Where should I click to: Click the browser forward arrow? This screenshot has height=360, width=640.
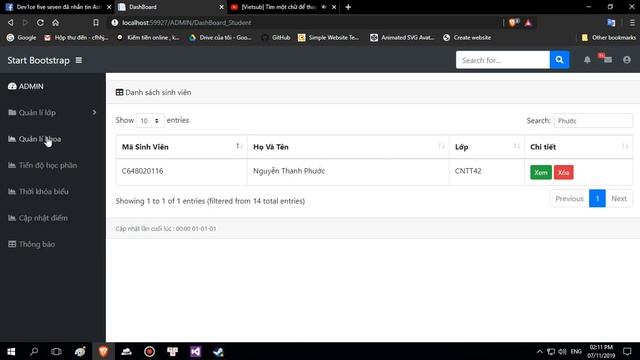(x=25, y=22)
